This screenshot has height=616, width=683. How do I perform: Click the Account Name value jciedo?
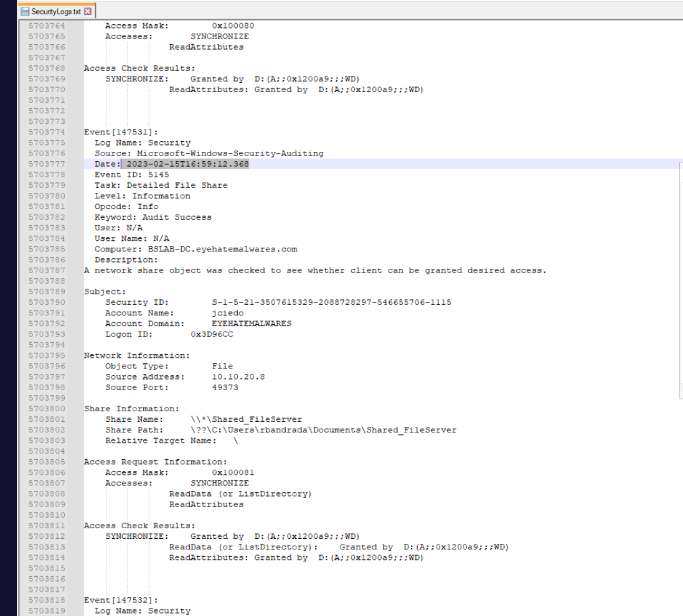click(228, 313)
